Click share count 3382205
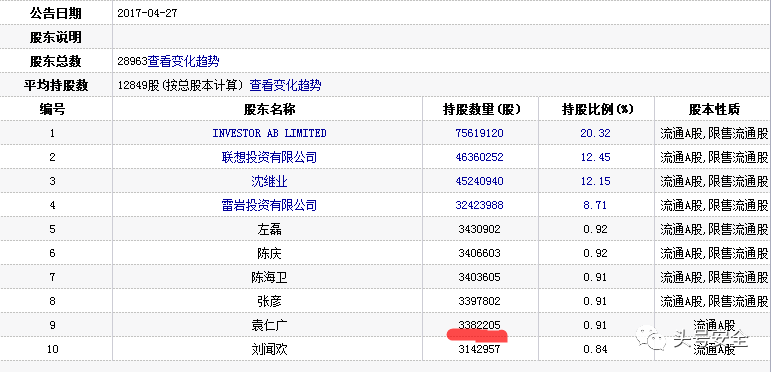The height and width of the screenshot is (372, 773). pyautogui.click(x=480, y=325)
